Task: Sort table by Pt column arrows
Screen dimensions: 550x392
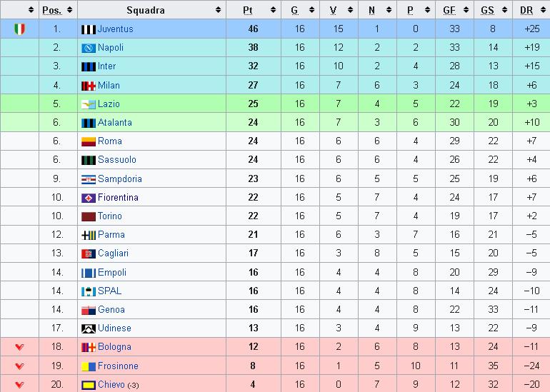Action: coord(274,10)
